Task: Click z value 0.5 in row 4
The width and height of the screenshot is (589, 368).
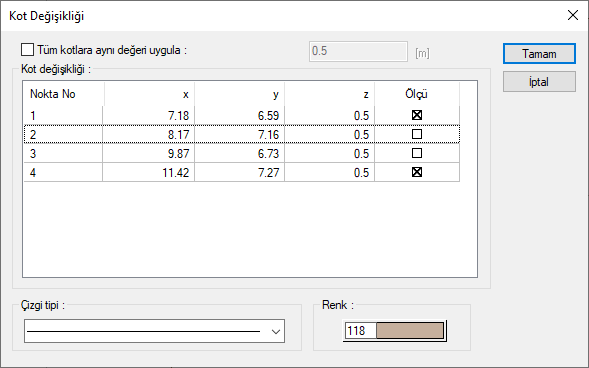Action: point(329,172)
